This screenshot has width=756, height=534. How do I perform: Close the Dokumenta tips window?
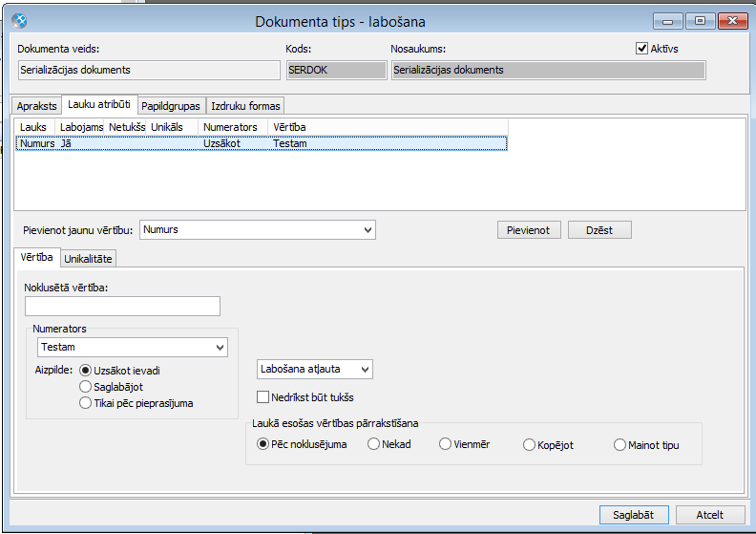click(733, 21)
